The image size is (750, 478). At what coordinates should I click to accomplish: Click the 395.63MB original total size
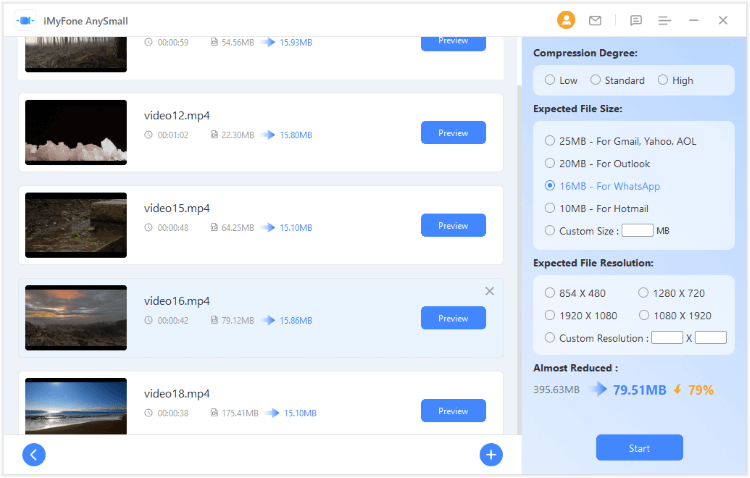556,389
